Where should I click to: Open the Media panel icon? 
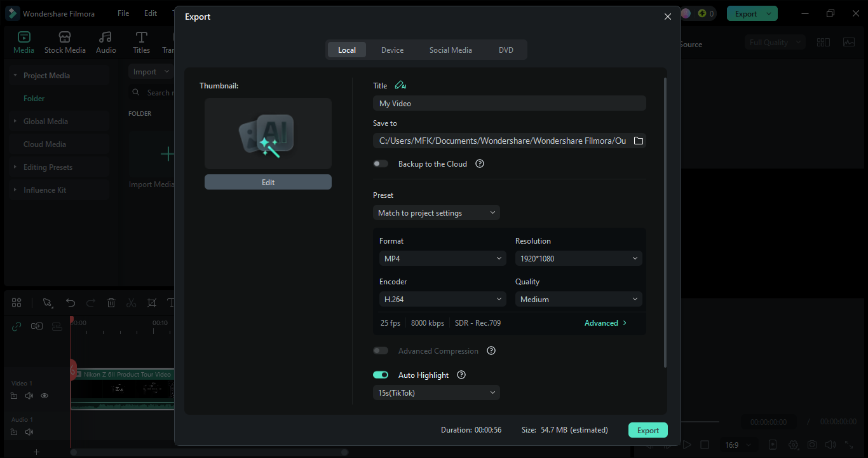(x=24, y=42)
